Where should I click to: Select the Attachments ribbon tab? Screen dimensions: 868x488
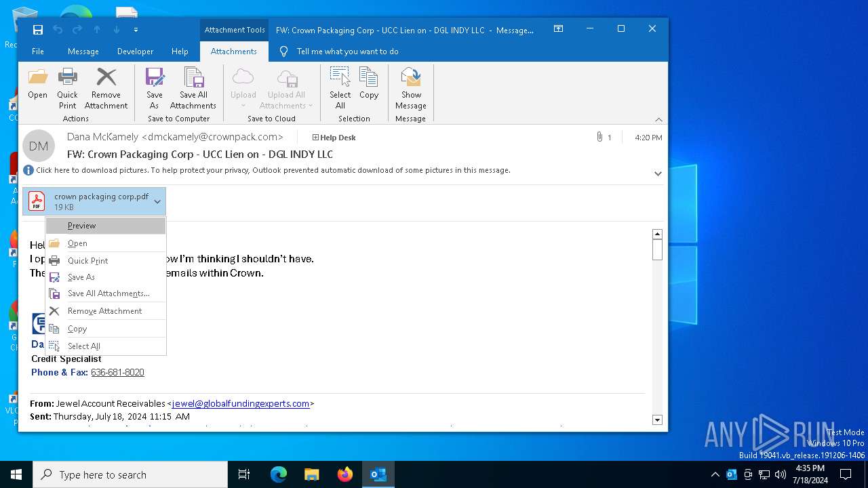tap(233, 52)
